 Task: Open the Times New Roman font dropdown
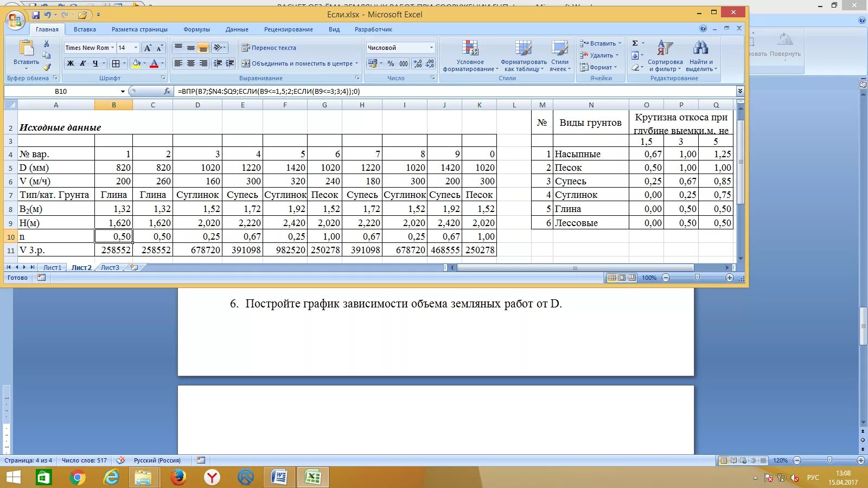[x=112, y=48]
